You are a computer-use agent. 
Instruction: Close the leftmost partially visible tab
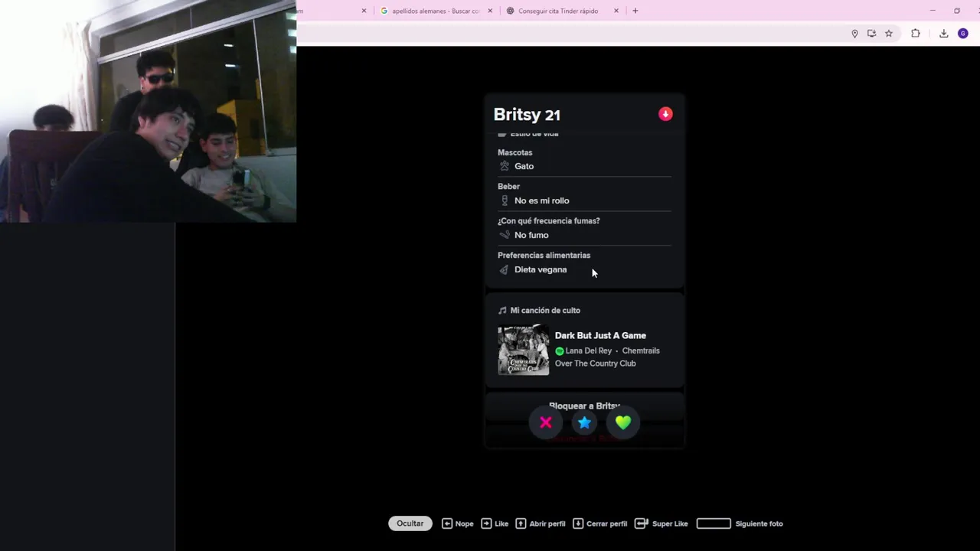(x=364, y=11)
